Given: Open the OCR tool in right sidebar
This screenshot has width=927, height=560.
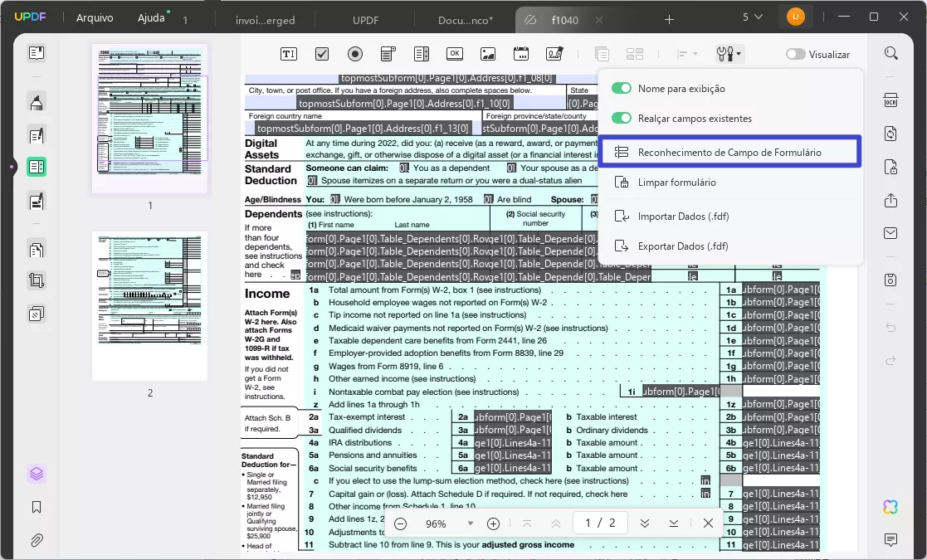Looking at the screenshot, I should [890, 101].
